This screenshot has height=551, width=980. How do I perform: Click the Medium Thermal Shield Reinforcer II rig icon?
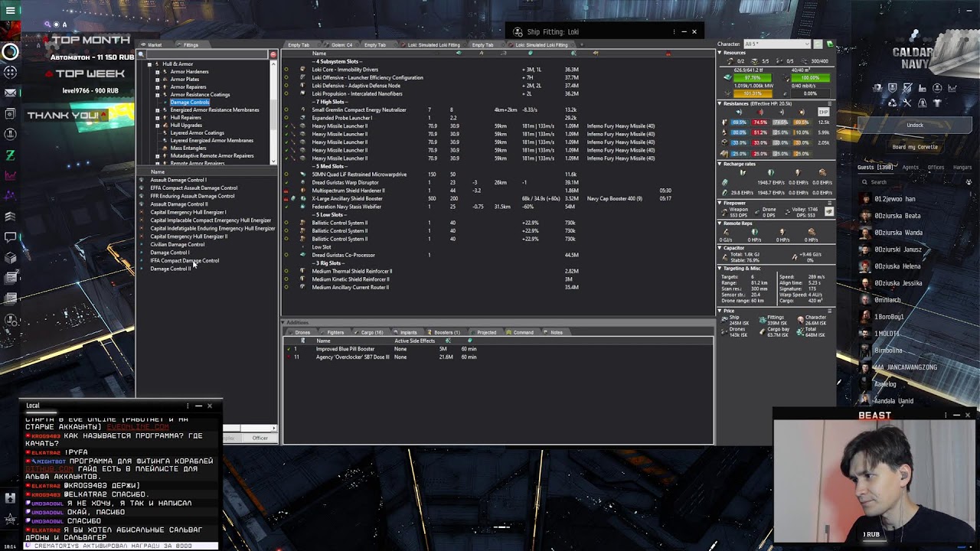point(303,271)
